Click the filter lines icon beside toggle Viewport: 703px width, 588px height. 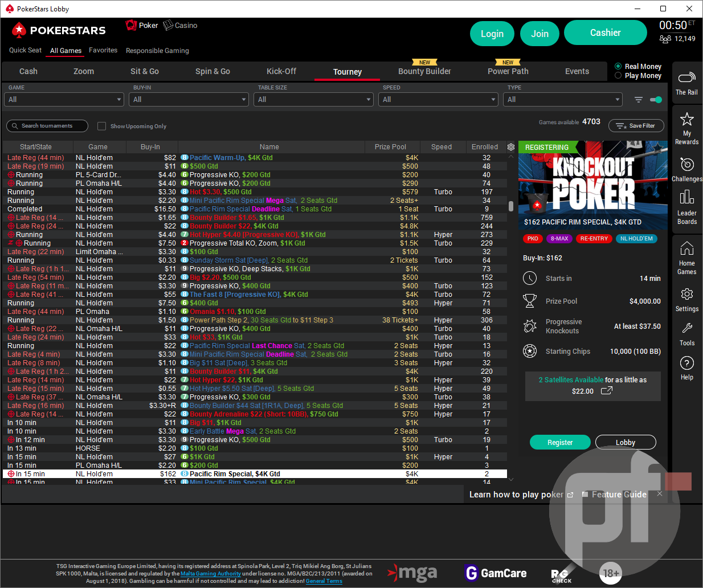click(x=639, y=100)
